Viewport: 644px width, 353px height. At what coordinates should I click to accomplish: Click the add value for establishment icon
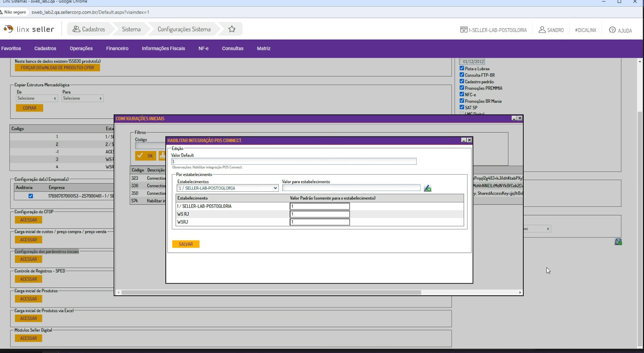428,189
